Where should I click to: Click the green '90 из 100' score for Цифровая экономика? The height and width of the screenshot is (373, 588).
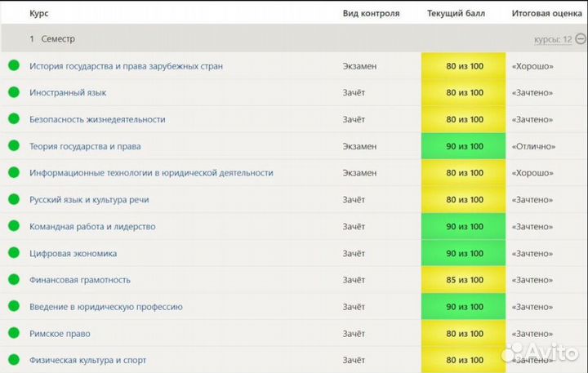click(x=464, y=253)
